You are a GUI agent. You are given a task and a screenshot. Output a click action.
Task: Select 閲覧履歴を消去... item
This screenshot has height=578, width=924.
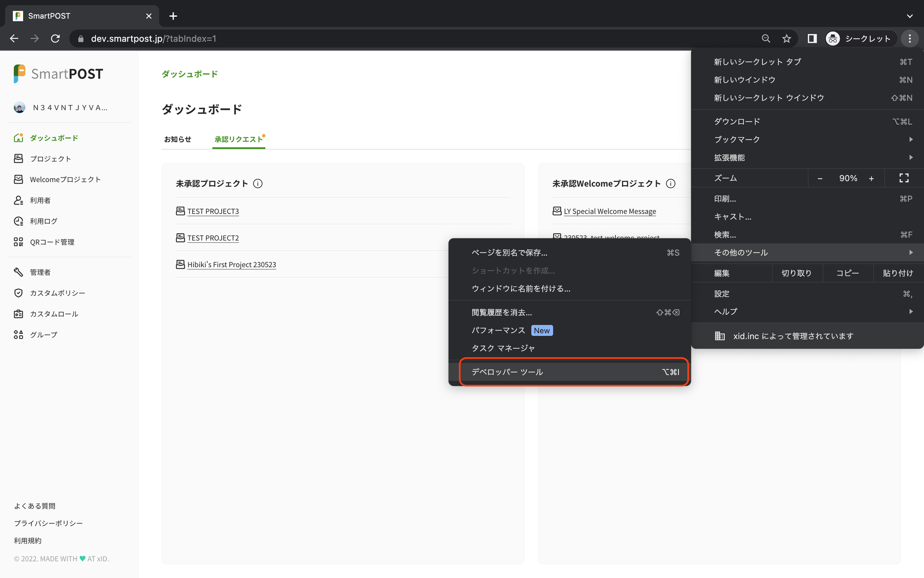pos(570,313)
